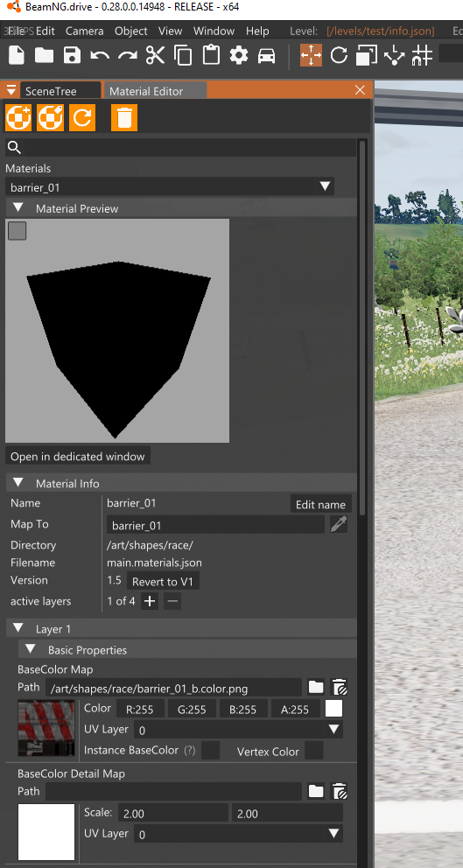463x868 pixels.
Task: Redo the last action
Action: [128, 55]
